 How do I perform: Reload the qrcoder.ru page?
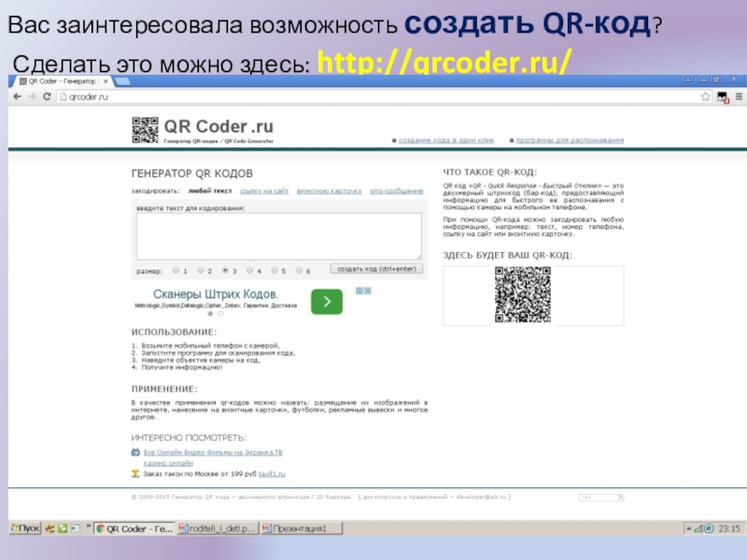pyautogui.click(x=47, y=97)
